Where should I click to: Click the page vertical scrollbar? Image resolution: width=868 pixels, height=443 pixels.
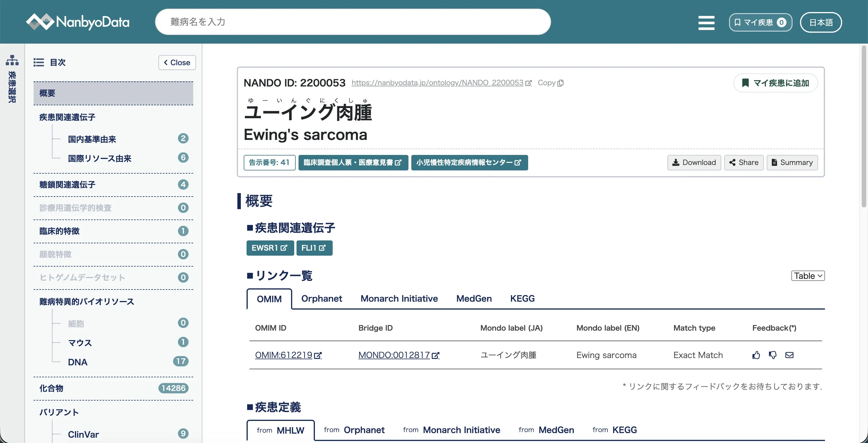click(864, 126)
